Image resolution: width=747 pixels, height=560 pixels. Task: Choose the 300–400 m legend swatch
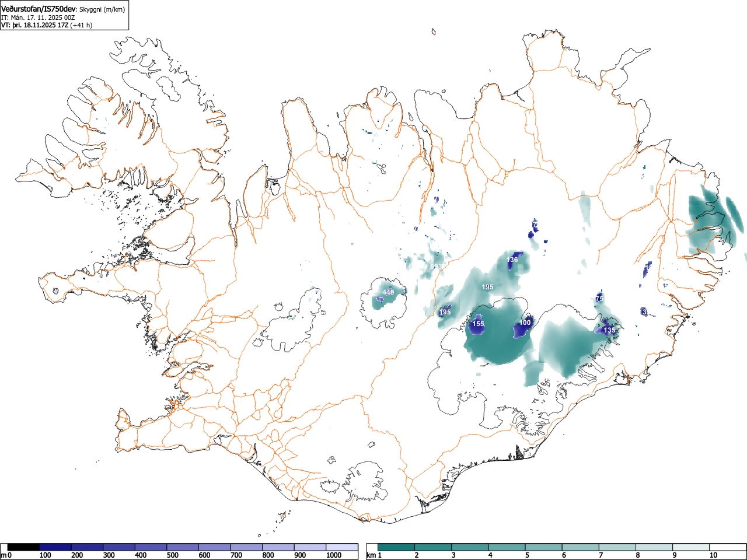(x=119, y=547)
